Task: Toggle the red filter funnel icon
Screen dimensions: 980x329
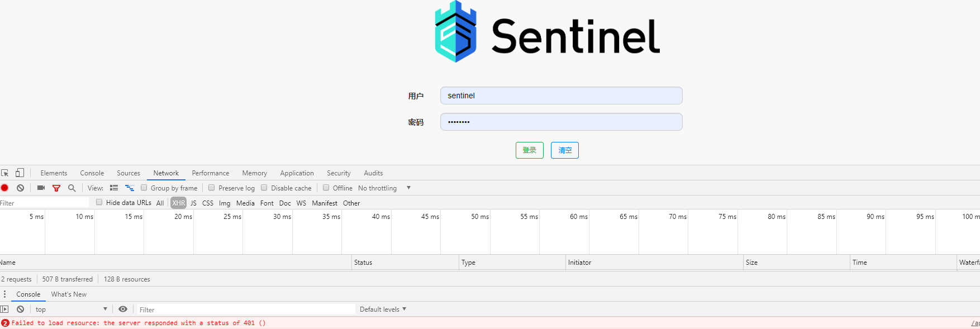Action: pyautogui.click(x=56, y=188)
